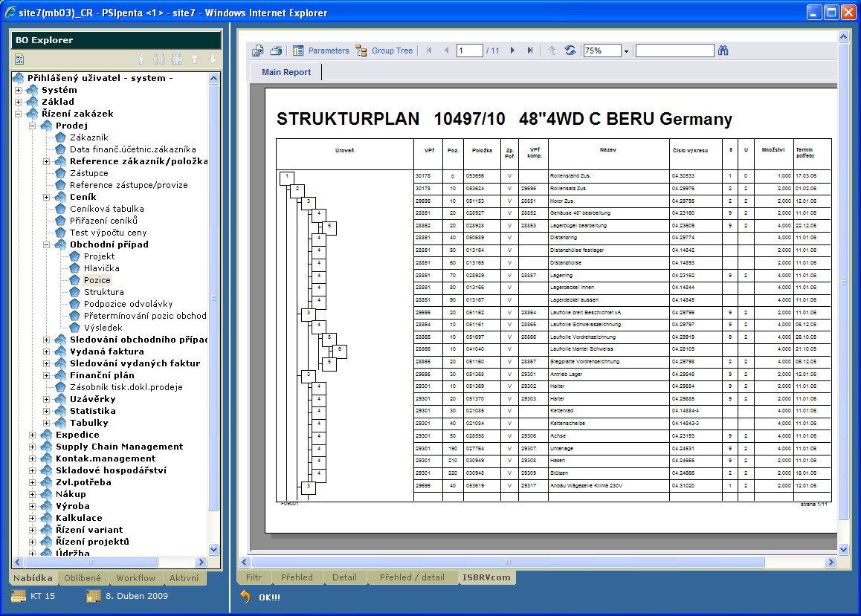Viewport: 861px width, 616px height.
Task: Click the undo arrow icon beside OK!!!
Action: coord(245,597)
